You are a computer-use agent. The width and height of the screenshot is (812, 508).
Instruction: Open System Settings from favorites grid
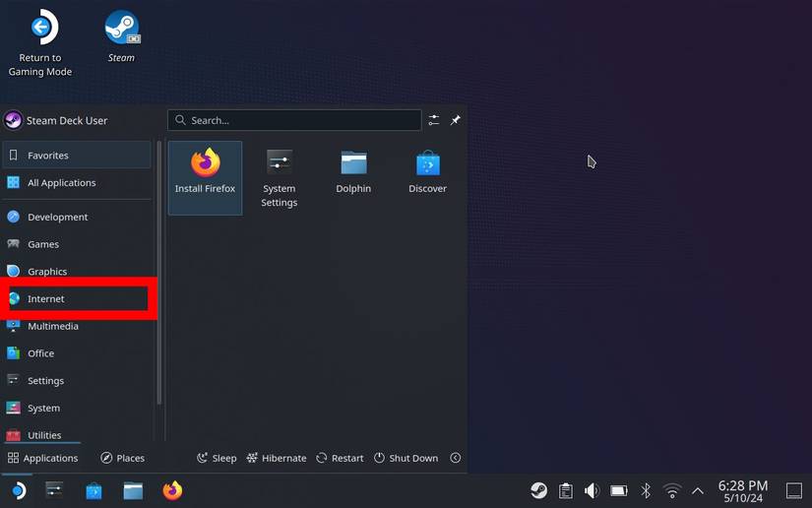tap(279, 177)
